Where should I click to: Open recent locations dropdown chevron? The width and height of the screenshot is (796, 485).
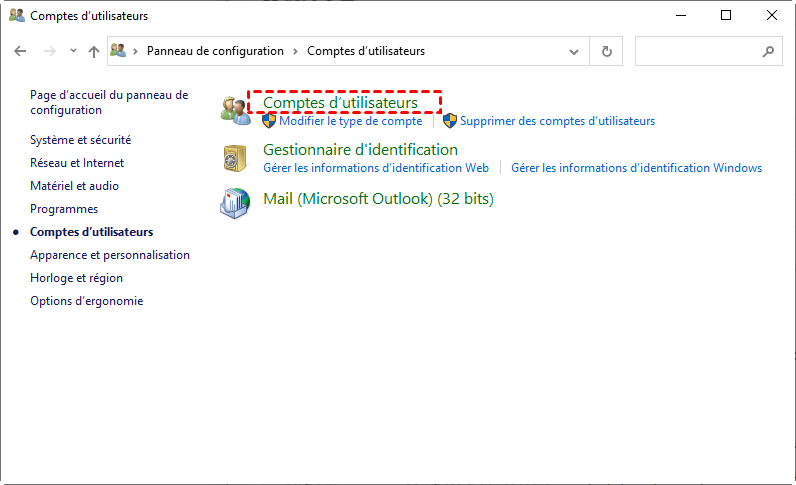pos(74,50)
